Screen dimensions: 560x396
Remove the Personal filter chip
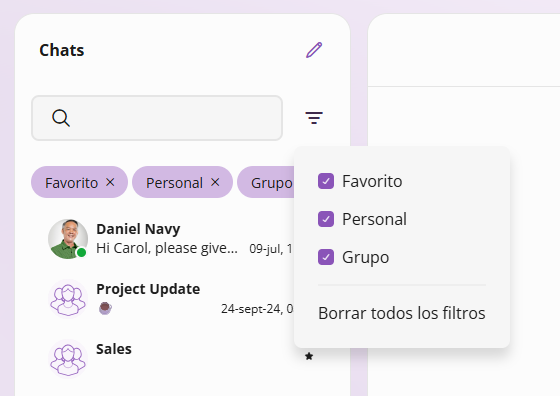click(215, 182)
